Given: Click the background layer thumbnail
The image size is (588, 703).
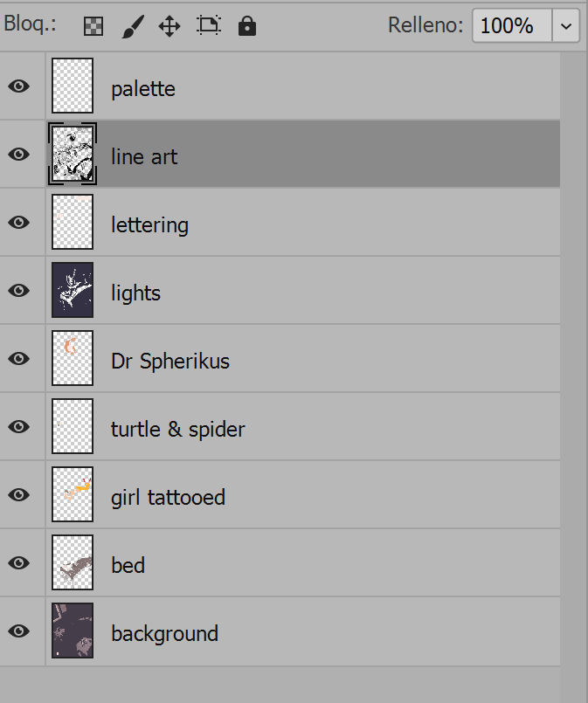Looking at the screenshot, I should tap(73, 631).
